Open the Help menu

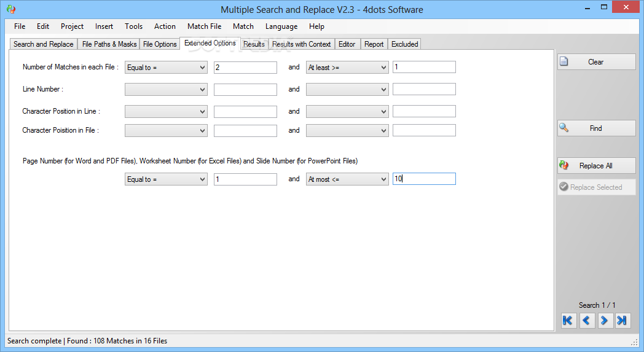point(316,26)
